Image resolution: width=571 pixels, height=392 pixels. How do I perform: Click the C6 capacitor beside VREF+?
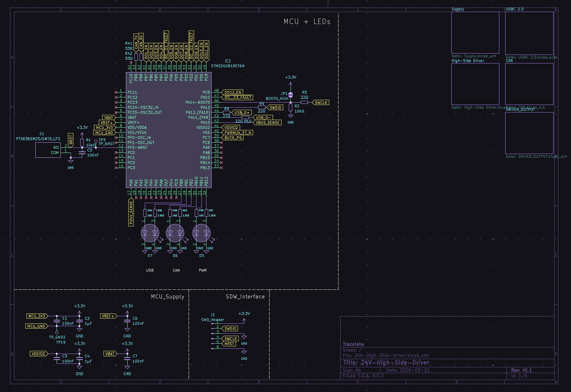tap(127, 321)
